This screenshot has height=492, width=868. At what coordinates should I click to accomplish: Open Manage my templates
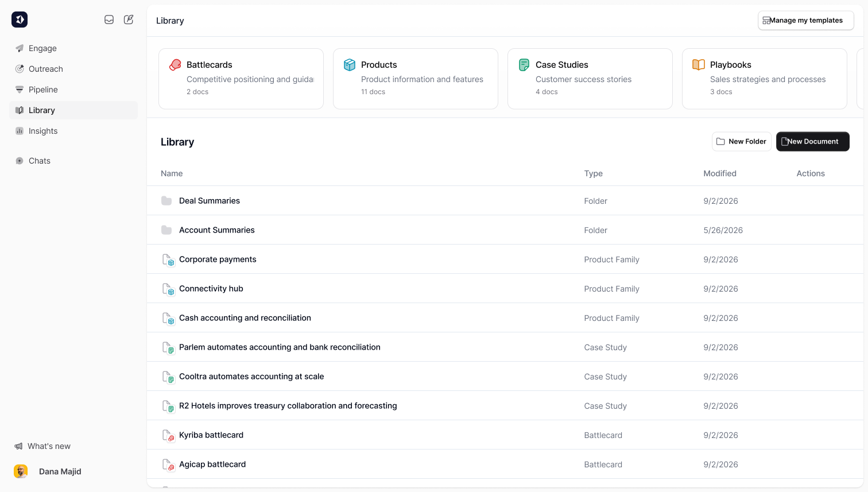(x=806, y=21)
